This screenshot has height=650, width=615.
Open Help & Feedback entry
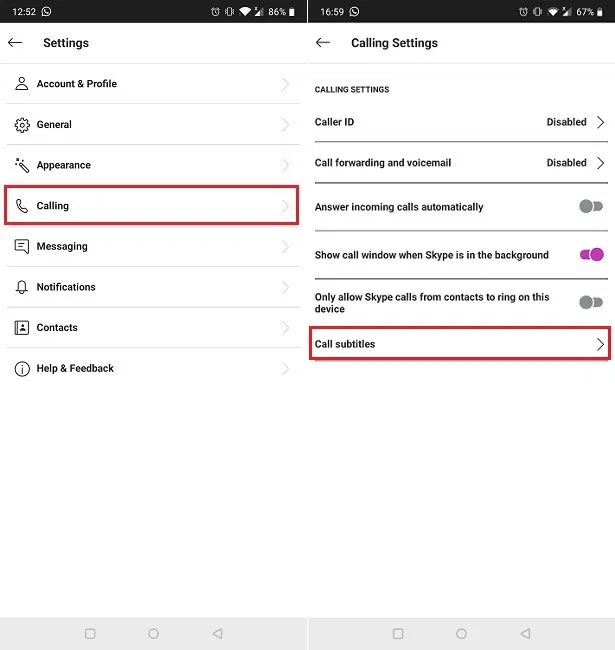click(x=153, y=368)
